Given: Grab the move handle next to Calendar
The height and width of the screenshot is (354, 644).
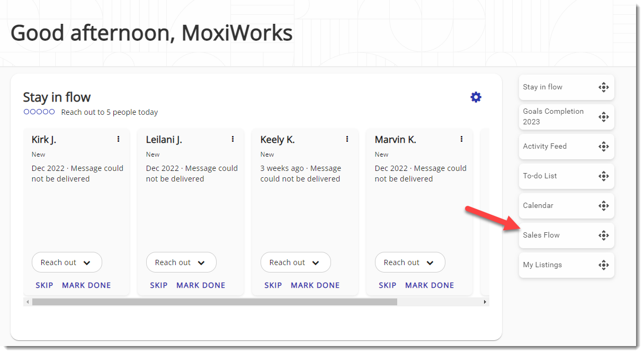Looking at the screenshot, I should coord(604,205).
